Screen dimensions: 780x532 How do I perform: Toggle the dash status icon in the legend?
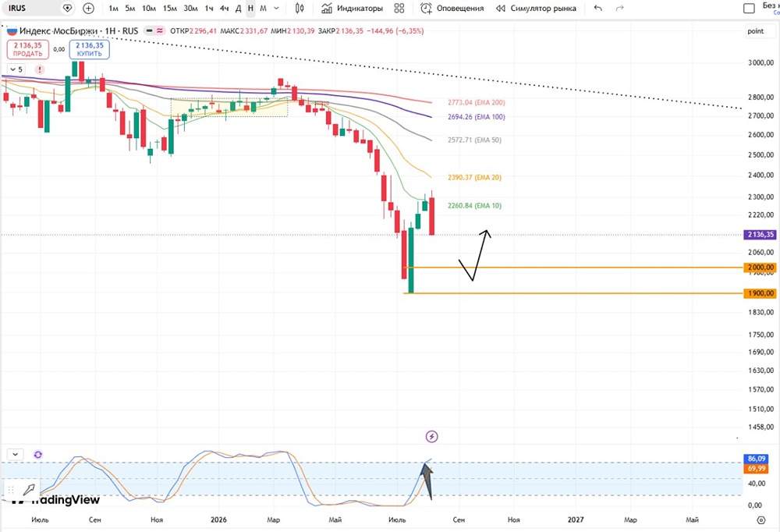tap(149, 31)
